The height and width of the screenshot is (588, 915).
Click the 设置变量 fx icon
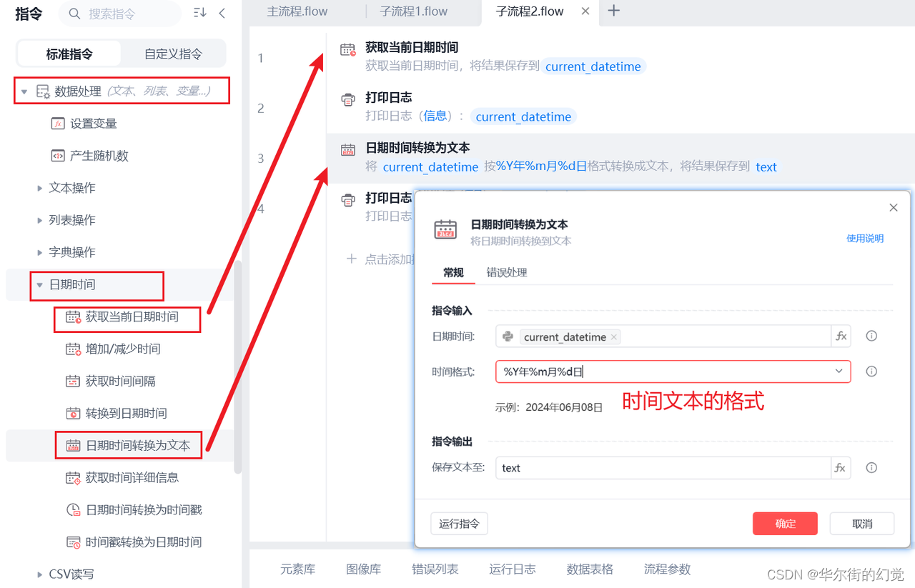(58, 124)
